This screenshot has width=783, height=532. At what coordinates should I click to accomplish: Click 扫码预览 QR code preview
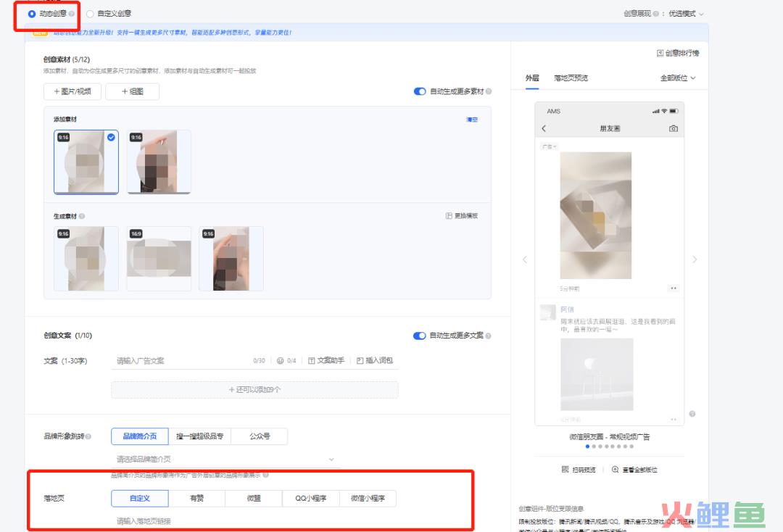click(579, 470)
